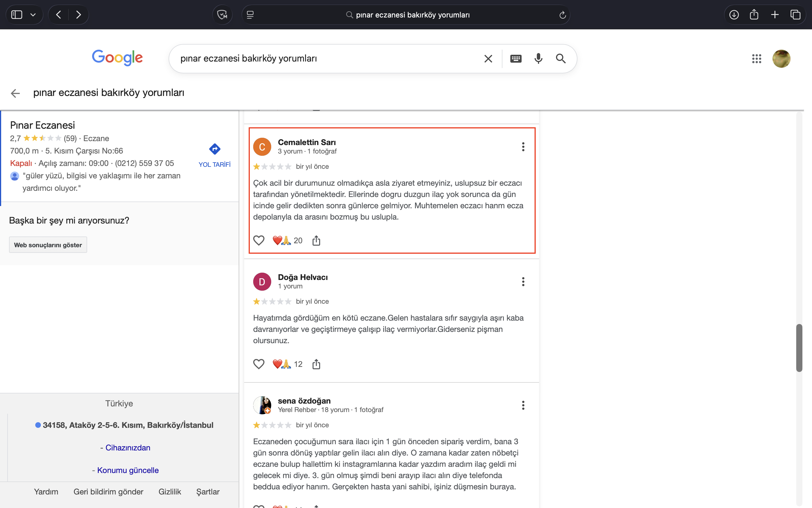The width and height of the screenshot is (812, 508).
Task: Open the Yardım footer link
Action: click(x=46, y=492)
